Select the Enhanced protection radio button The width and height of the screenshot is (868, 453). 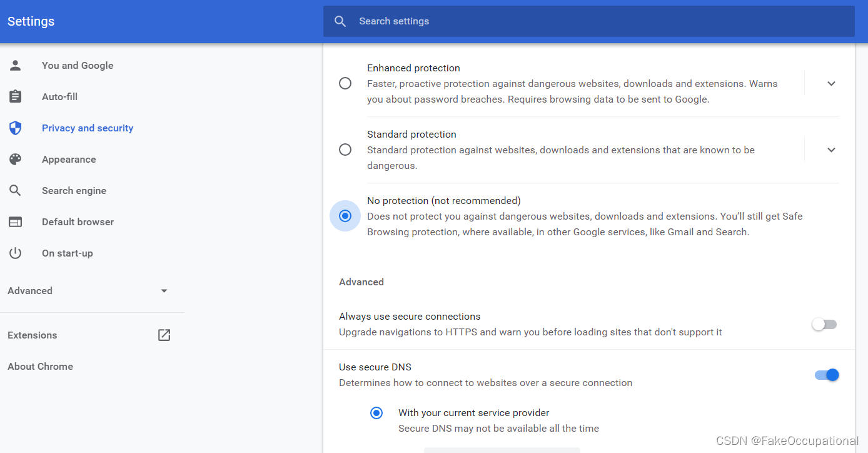point(345,83)
